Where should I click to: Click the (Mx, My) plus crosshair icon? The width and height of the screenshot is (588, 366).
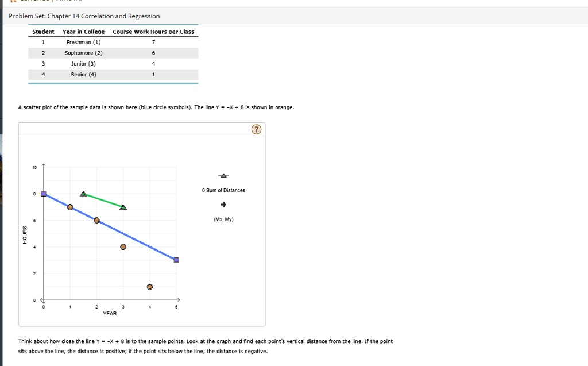223,204
